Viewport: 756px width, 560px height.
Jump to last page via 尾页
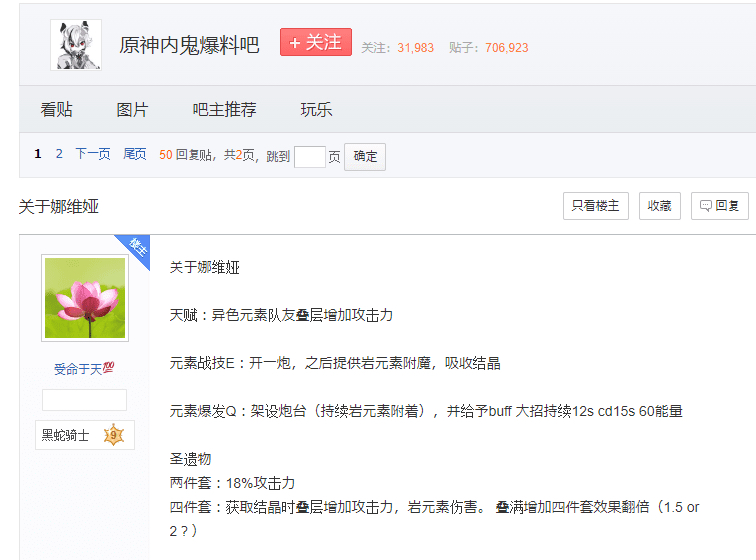[135, 154]
